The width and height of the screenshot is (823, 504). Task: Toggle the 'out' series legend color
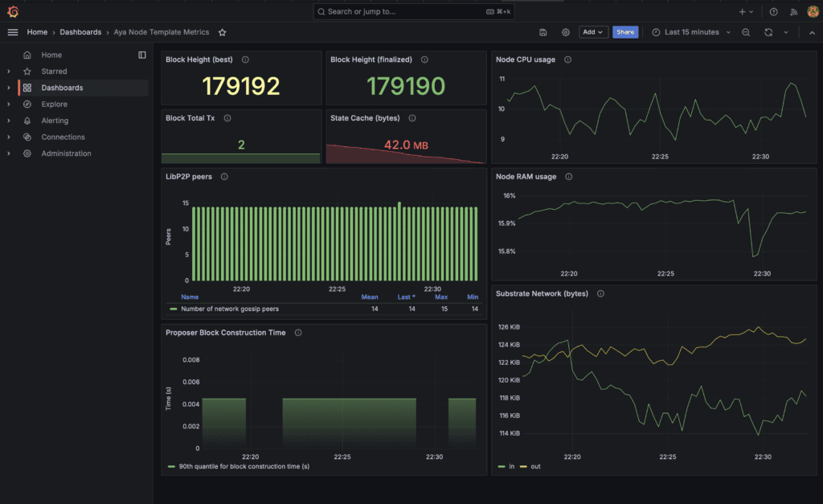tap(523, 467)
